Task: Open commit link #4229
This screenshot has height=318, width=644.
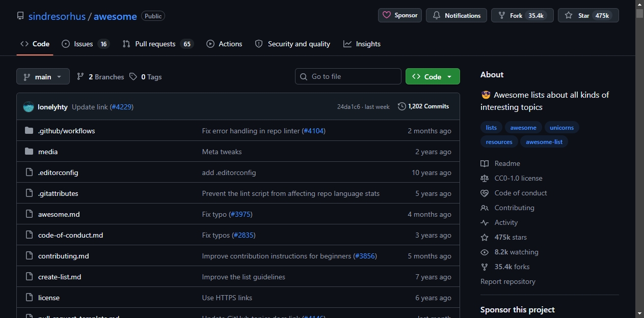Action: pyautogui.click(x=122, y=107)
